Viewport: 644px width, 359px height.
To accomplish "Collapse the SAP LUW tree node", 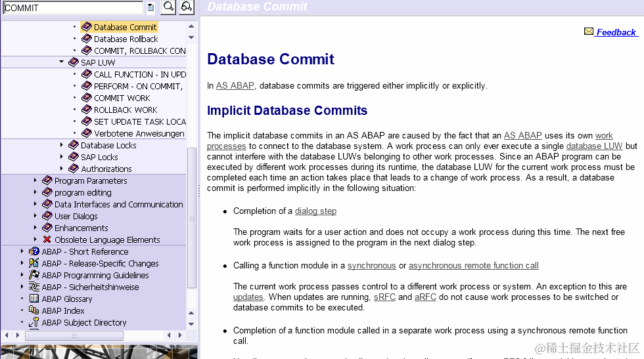I will pos(61,62).
